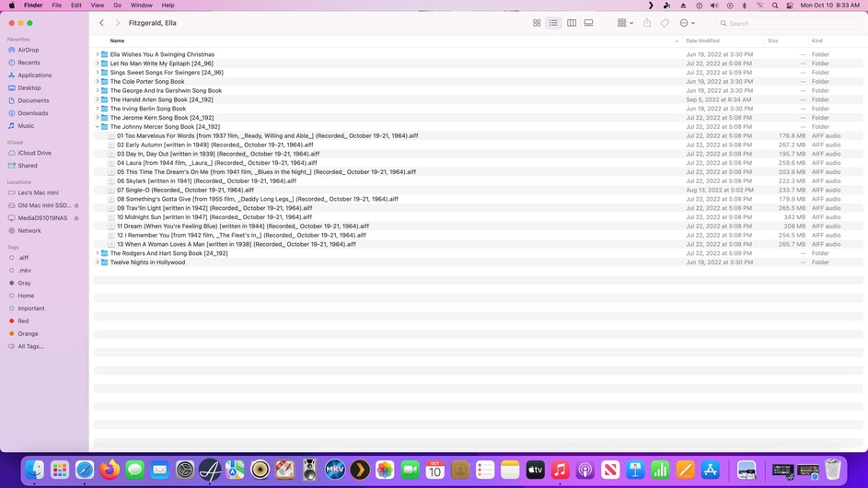The height and width of the screenshot is (488, 868).
Task: Switch to list view in Finder toolbar
Action: 553,23
